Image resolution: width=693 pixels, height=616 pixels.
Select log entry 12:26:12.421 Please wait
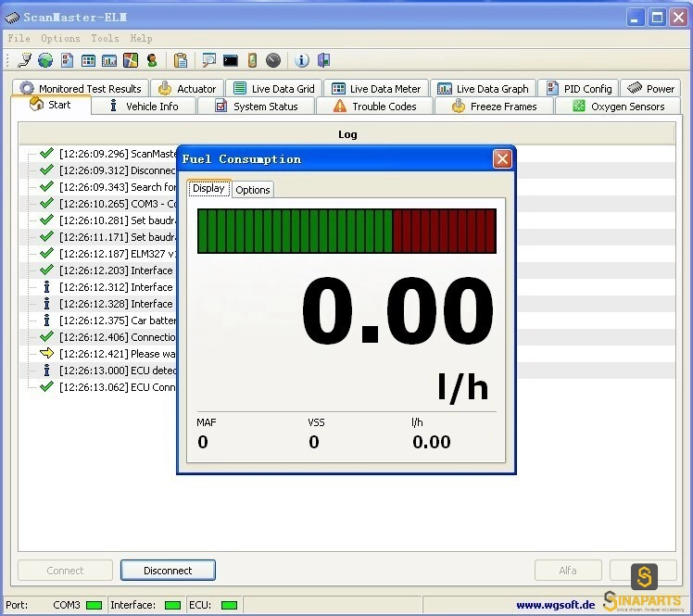(x=117, y=354)
